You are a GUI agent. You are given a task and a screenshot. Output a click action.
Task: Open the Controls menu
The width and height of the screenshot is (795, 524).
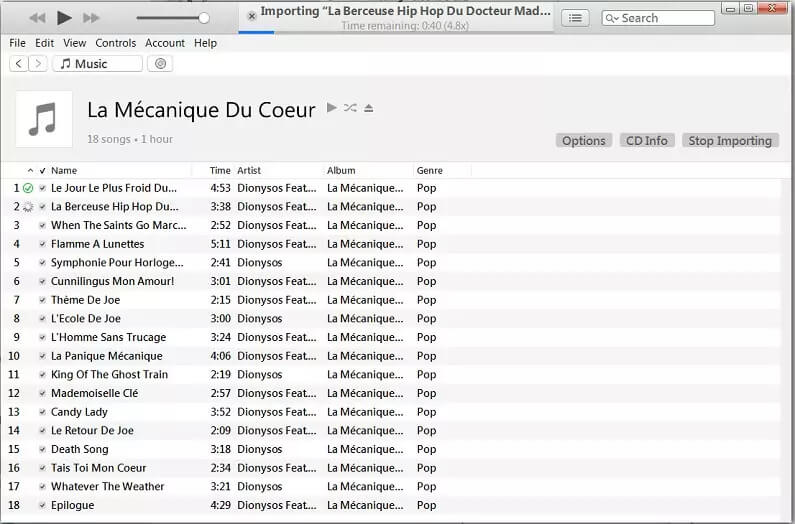(x=116, y=43)
